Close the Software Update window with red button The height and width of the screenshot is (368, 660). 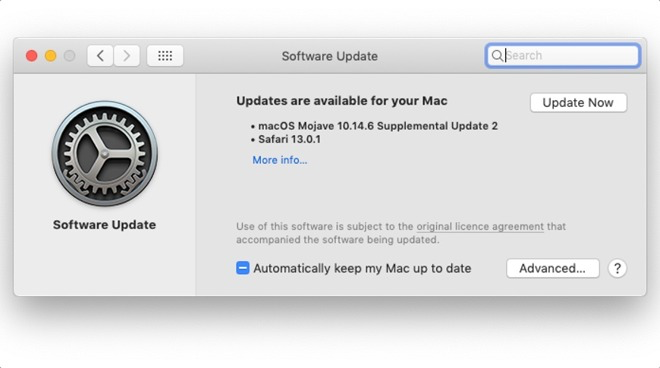[32, 56]
